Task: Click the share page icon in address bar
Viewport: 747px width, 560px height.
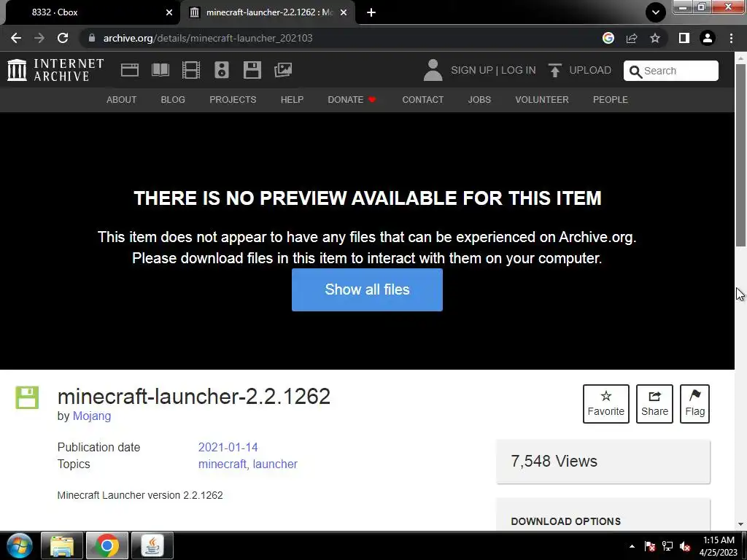Action: 632,38
